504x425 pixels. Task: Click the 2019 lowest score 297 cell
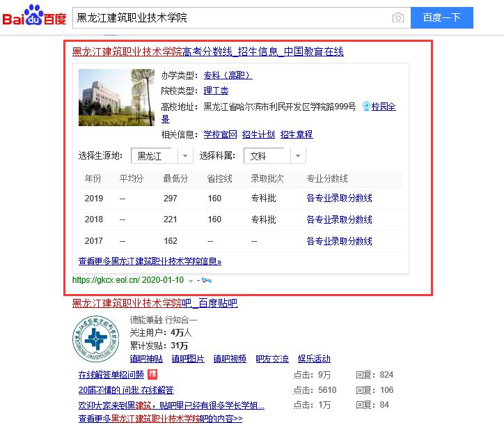click(171, 198)
